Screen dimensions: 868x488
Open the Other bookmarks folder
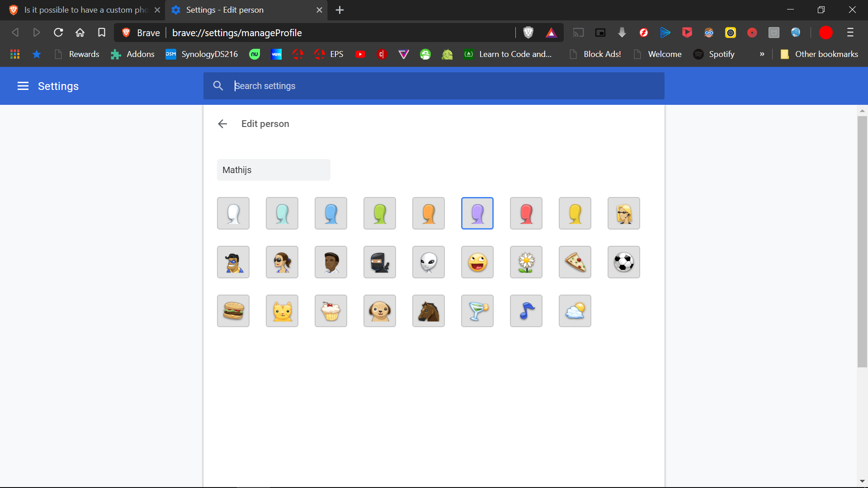[x=819, y=54]
